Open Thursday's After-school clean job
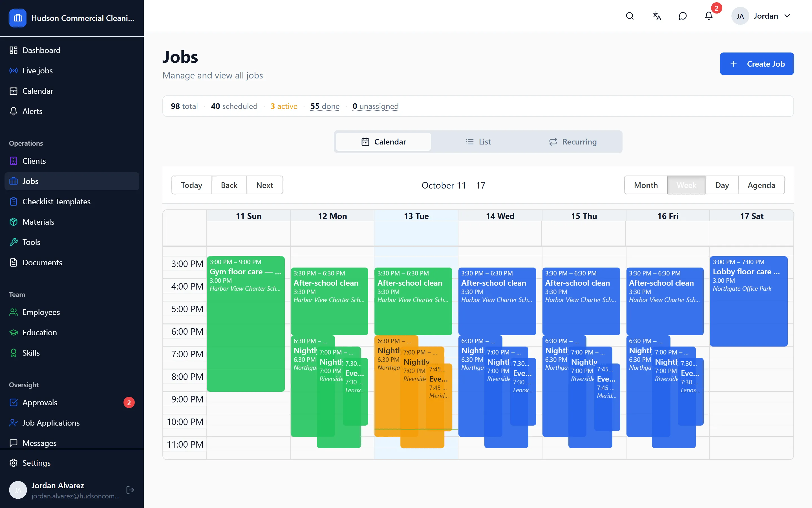 (x=581, y=301)
